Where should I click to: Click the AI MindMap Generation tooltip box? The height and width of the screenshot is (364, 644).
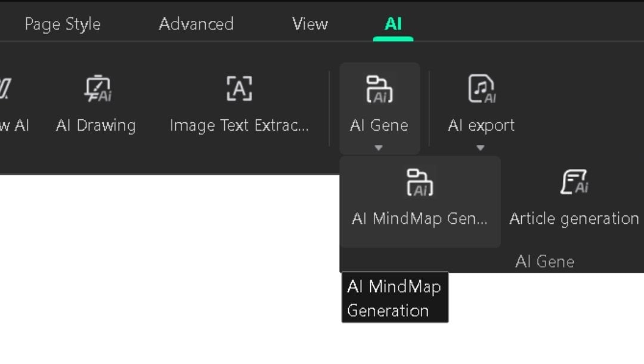point(395,297)
